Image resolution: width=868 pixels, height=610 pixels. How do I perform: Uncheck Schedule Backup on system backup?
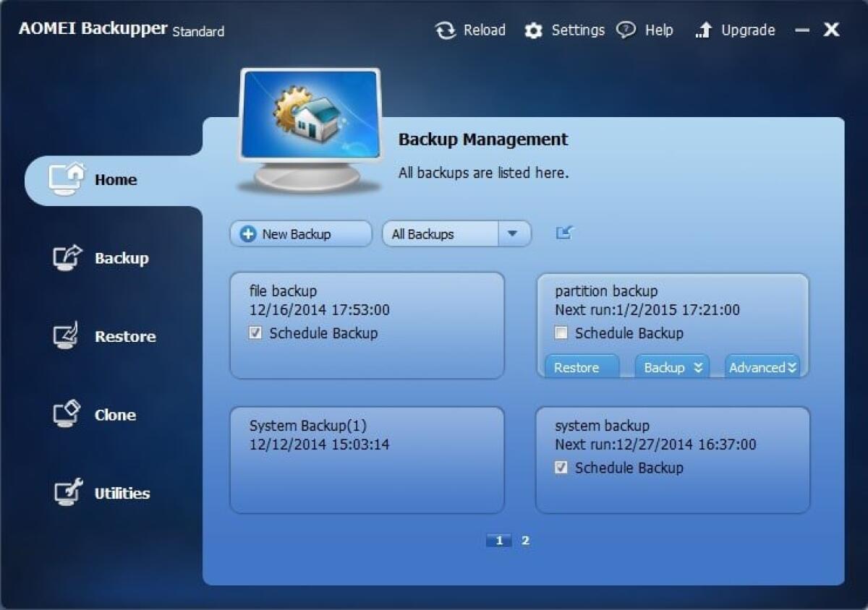point(561,468)
